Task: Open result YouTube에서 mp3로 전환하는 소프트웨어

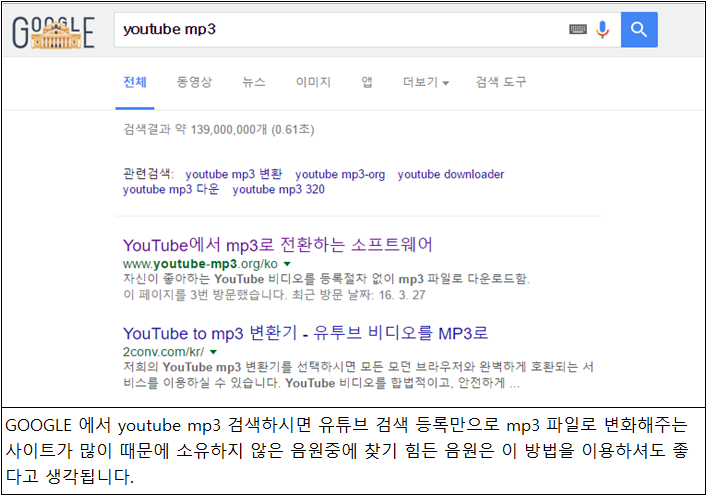Action: 278,245
